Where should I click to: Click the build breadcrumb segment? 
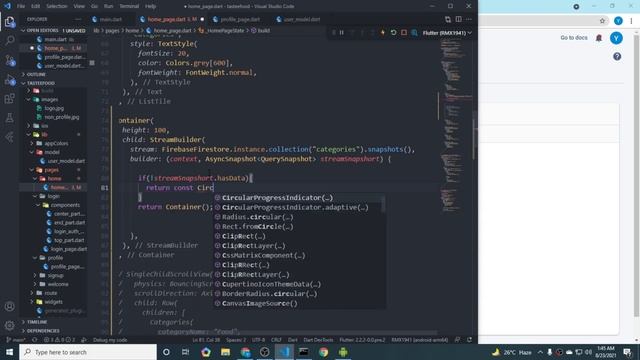(x=263, y=31)
